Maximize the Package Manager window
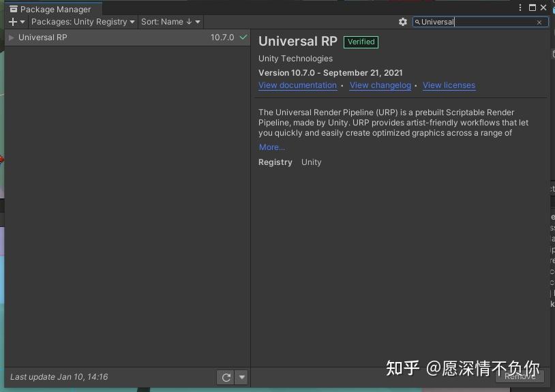 click(532, 7)
